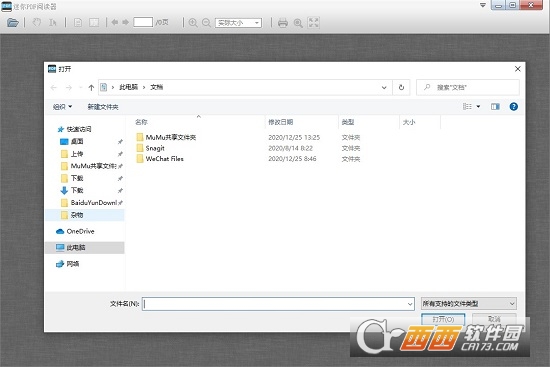
Task: Click the search magnifier icon in toolbar
Action: (x=298, y=23)
